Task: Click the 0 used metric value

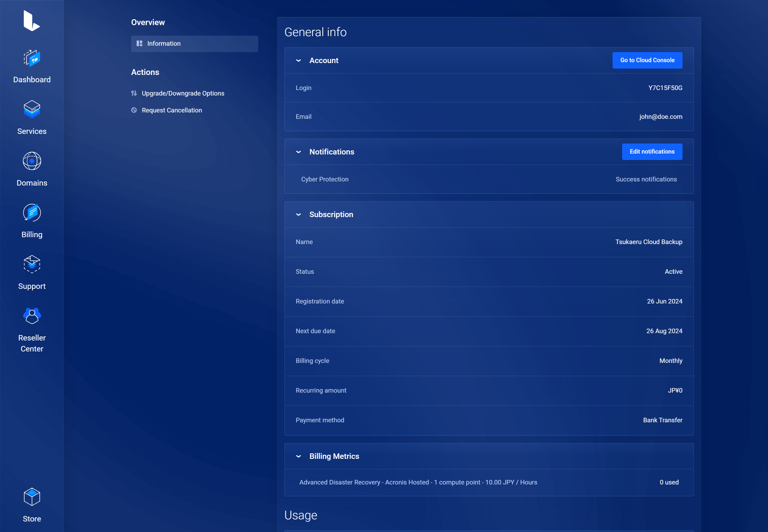Action: coord(669,482)
